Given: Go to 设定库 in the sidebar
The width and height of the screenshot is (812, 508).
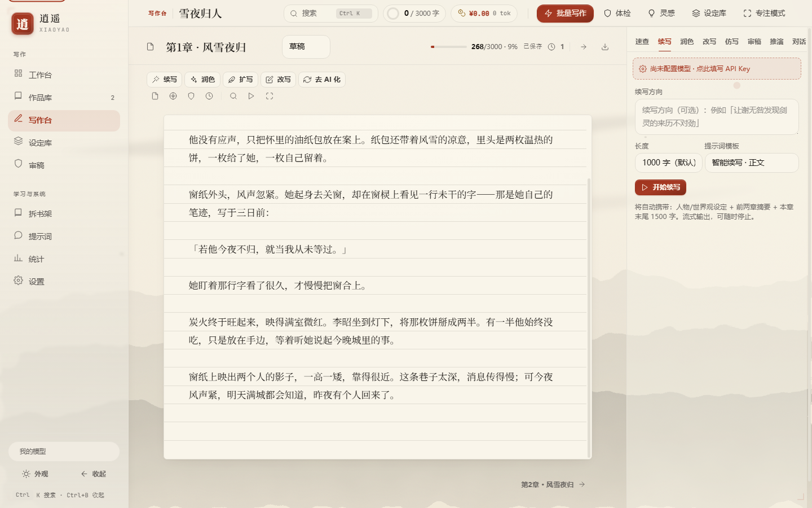Looking at the screenshot, I should click(x=64, y=142).
